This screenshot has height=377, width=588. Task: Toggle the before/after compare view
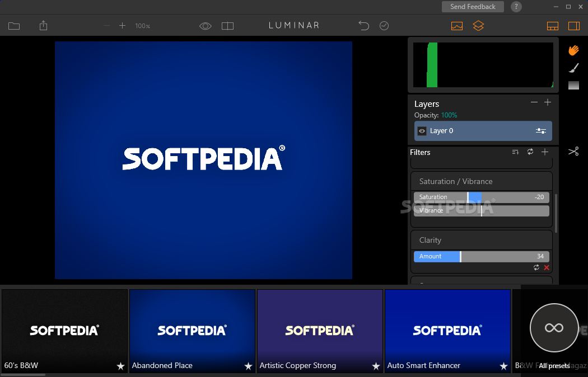tap(227, 26)
